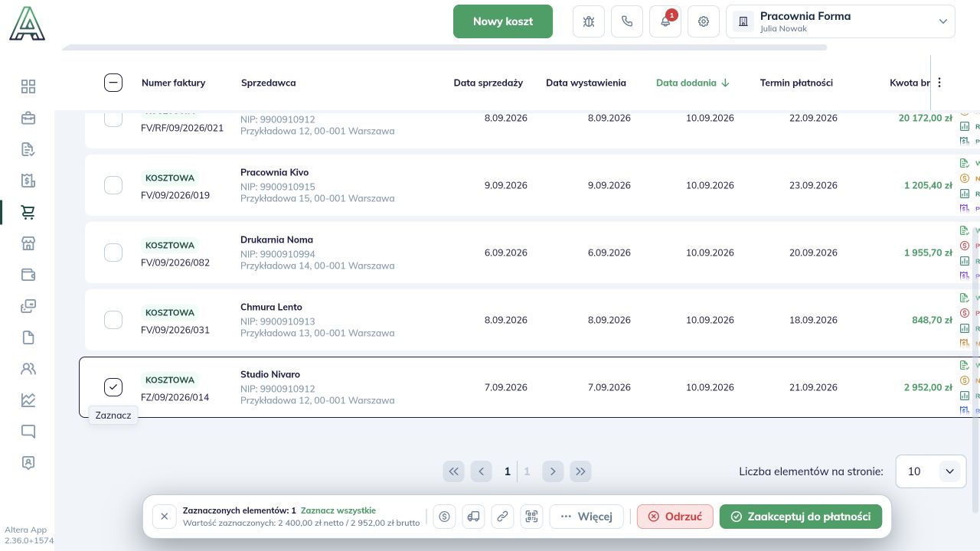Click the delivery truck icon in action bar

pyautogui.click(x=473, y=517)
